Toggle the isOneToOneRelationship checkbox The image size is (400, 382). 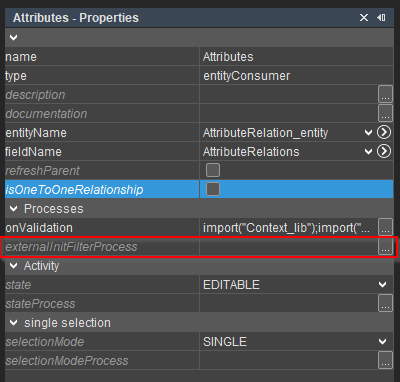[x=213, y=189]
